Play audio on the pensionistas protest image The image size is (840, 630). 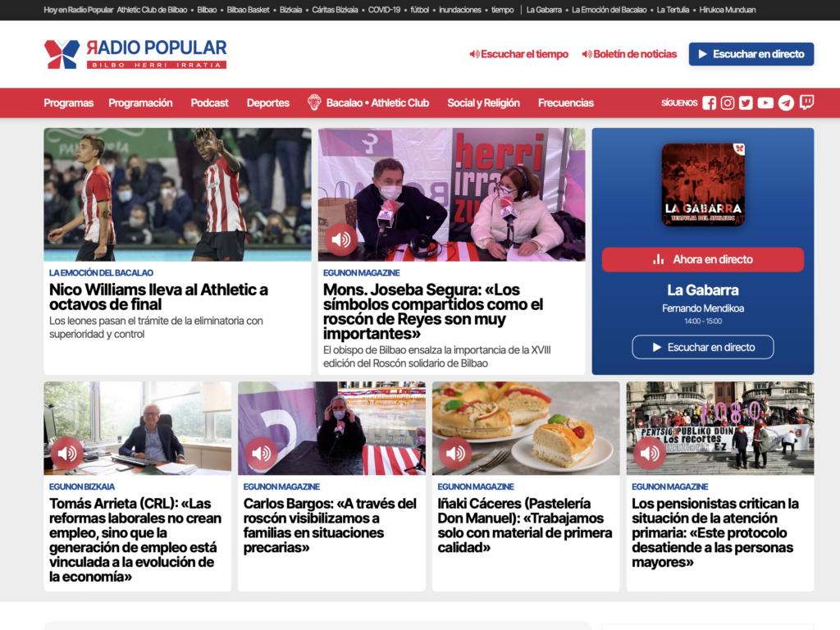point(649,453)
